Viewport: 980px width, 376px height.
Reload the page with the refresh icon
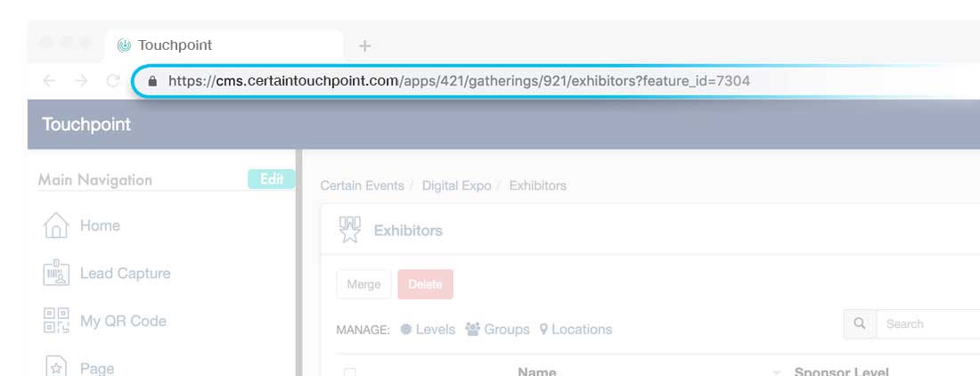pos(113,80)
